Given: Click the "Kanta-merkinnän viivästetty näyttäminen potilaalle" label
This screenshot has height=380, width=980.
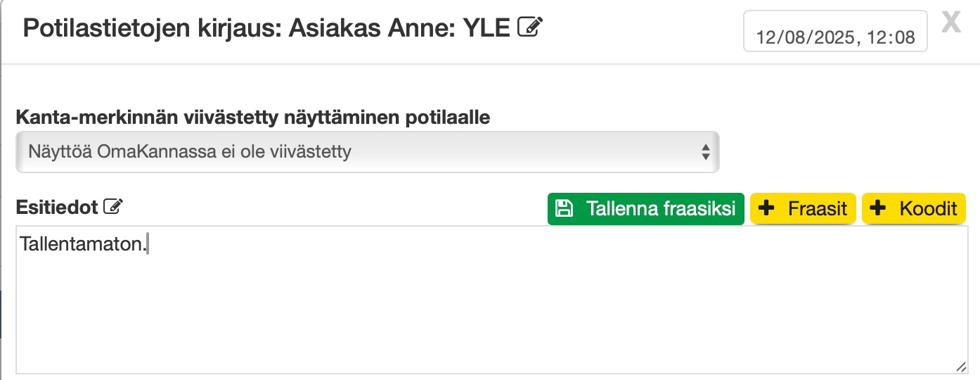Looking at the screenshot, I should [x=253, y=118].
